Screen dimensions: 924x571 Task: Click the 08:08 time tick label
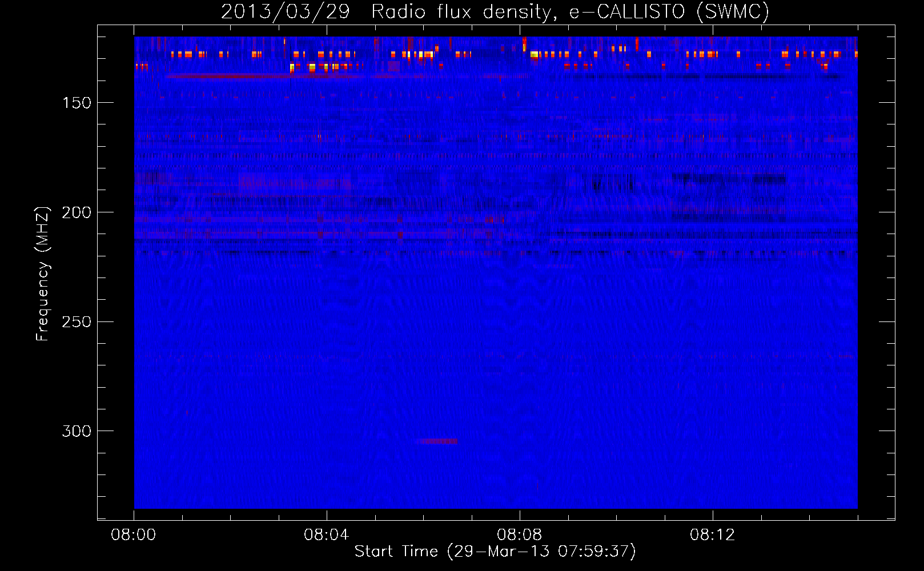(520, 535)
